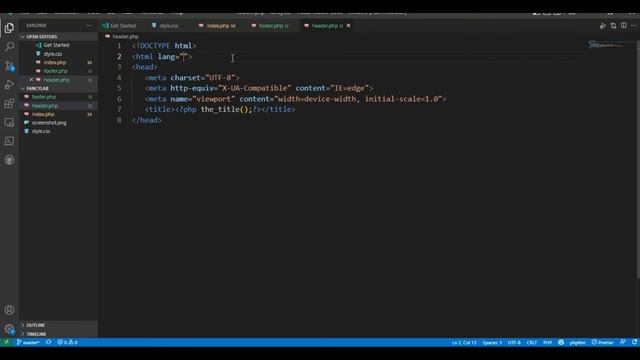Click the closing head tag on line 8

coord(147,120)
